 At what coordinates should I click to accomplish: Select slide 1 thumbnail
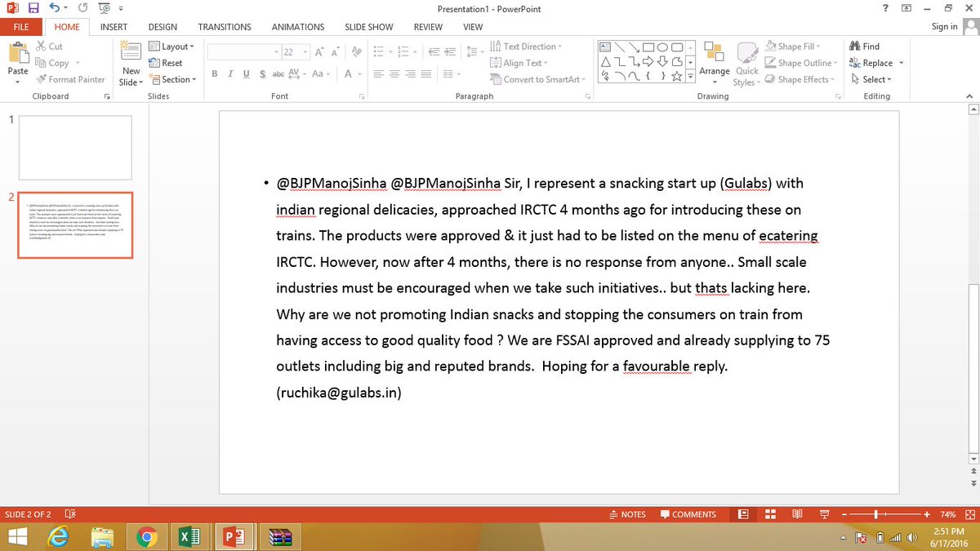coord(74,148)
